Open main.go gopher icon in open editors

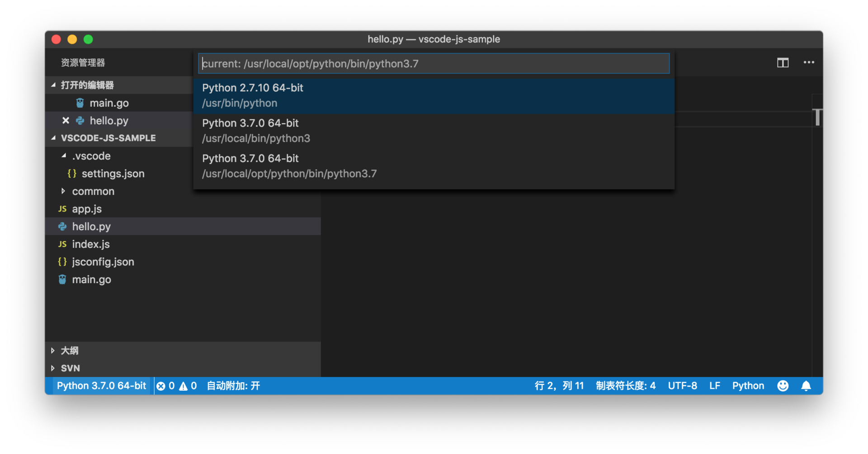click(80, 103)
